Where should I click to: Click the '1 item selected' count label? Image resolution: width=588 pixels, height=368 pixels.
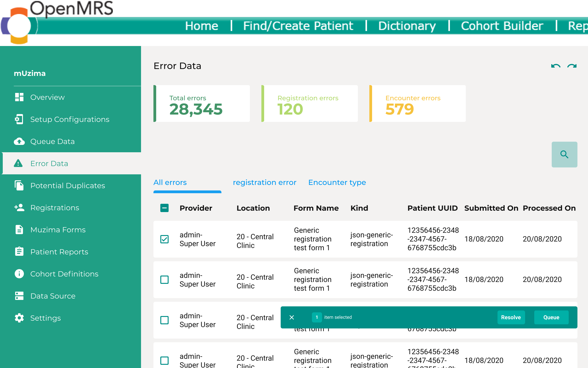332,317
